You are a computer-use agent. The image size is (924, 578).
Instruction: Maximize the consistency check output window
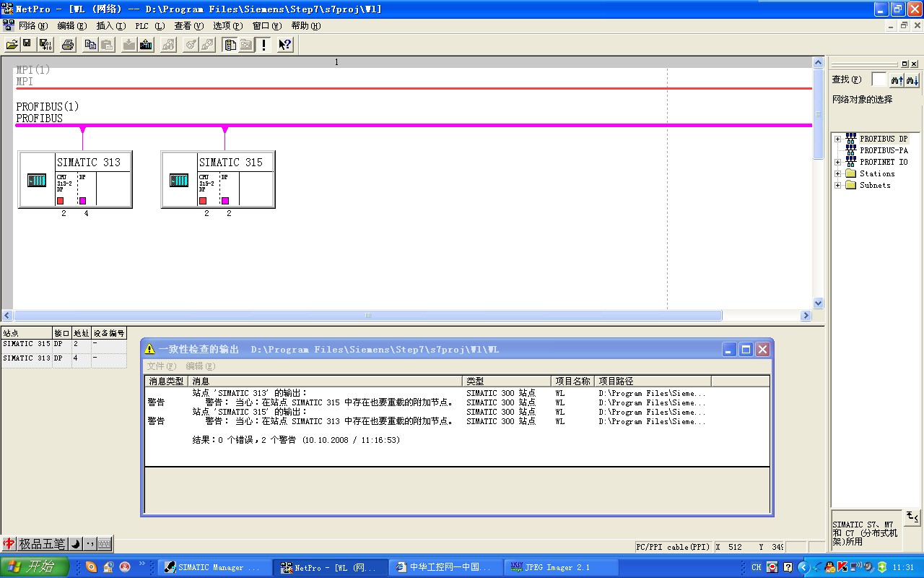[x=746, y=350]
